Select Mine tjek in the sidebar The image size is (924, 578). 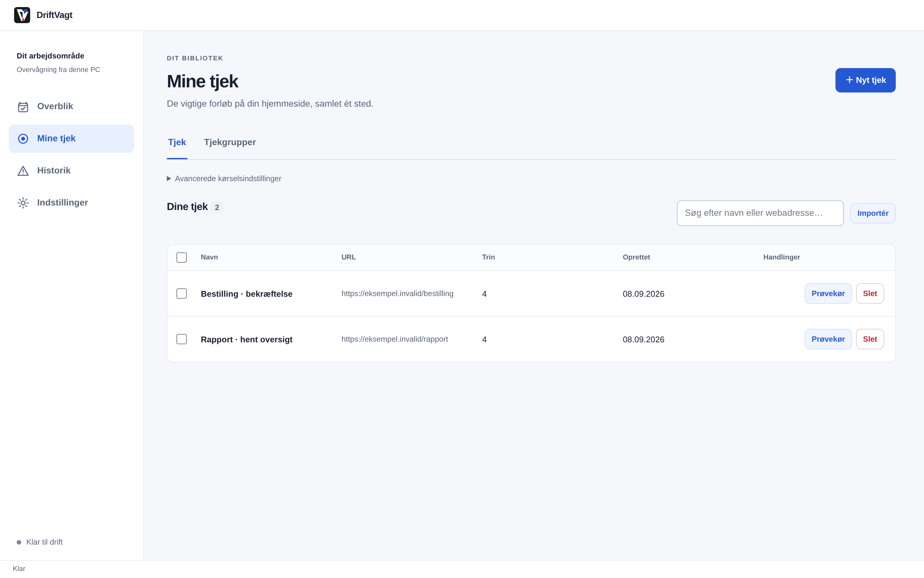(72, 138)
